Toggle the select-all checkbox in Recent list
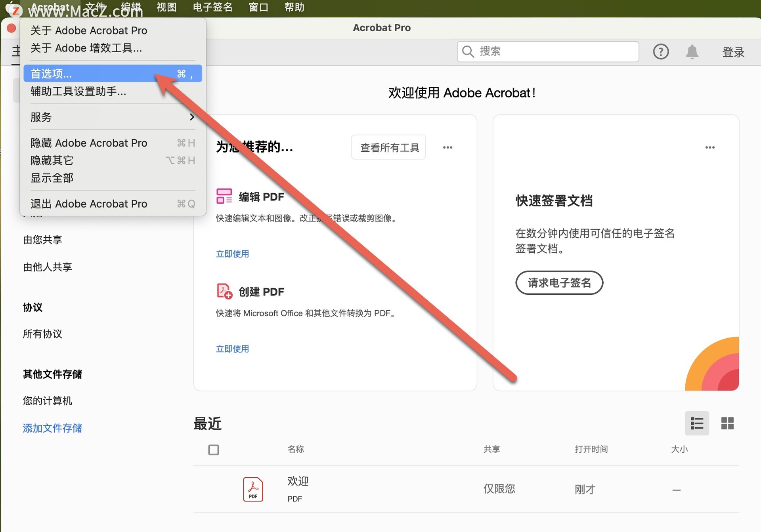The width and height of the screenshot is (761, 532). tap(214, 450)
